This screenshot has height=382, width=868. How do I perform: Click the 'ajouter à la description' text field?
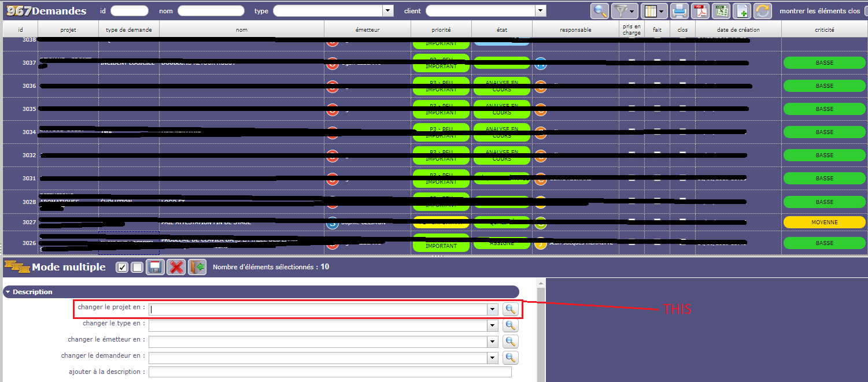point(330,372)
